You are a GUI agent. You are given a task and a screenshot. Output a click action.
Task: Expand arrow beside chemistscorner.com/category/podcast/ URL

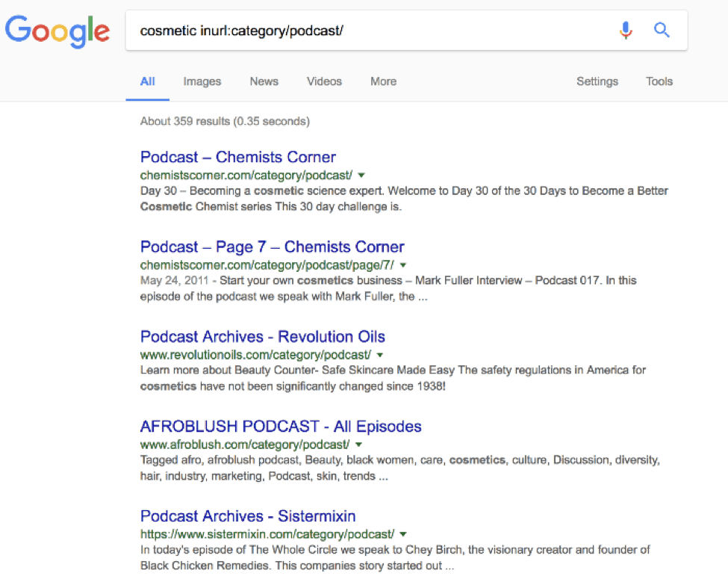(x=361, y=176)
